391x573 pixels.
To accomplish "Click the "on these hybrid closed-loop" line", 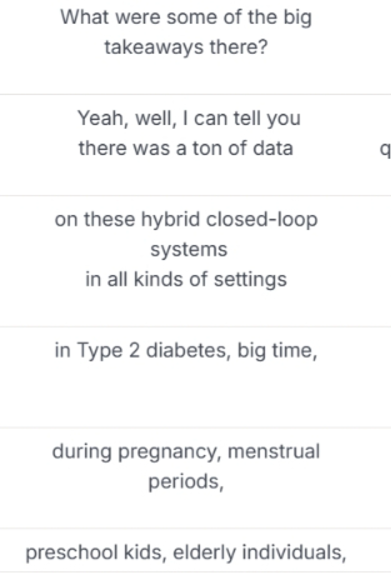I will click(186, 220).
